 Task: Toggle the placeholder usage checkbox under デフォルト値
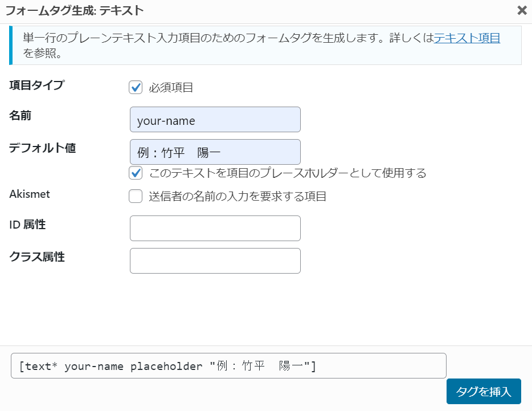136,173
